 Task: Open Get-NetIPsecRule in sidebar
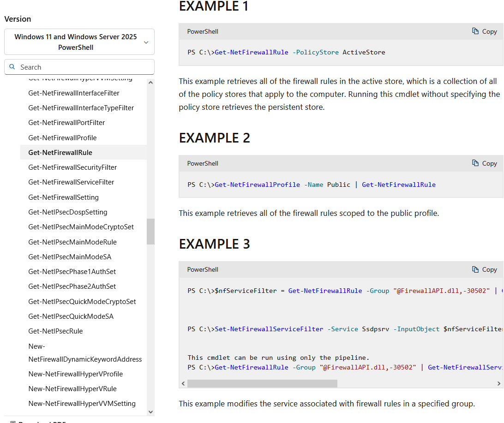coord(55,331)
